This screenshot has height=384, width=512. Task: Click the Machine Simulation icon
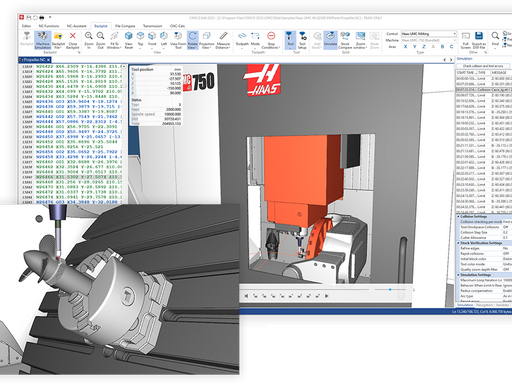coord(43,40)
